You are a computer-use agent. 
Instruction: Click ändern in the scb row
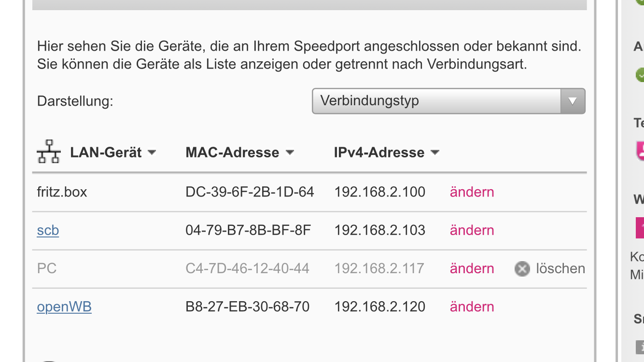[472, 230]
